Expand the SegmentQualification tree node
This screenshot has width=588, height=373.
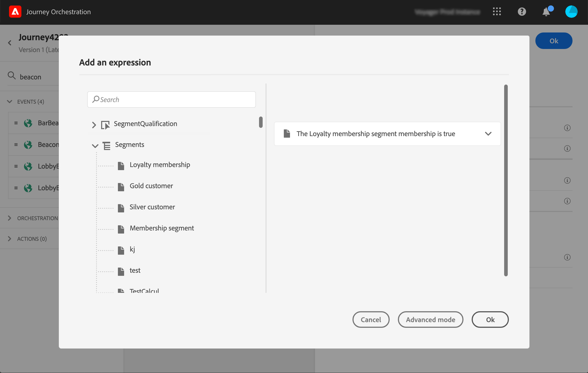pyautogui.click(x=94, y=125)
